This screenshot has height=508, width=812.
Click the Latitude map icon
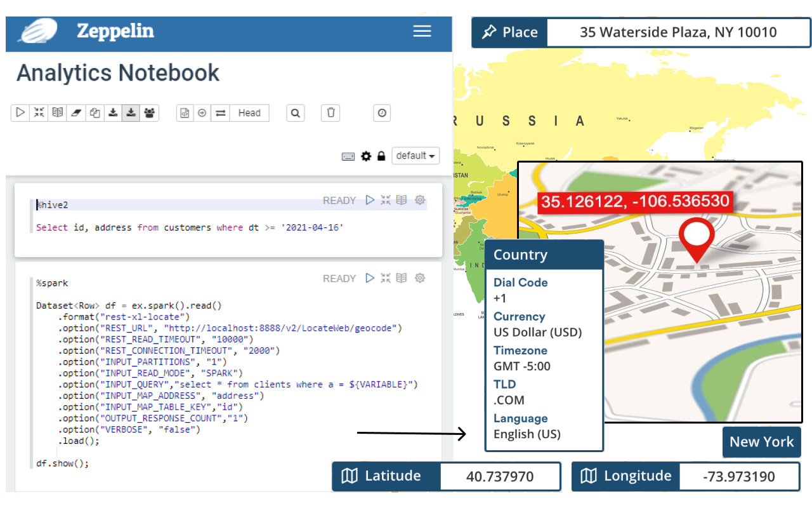point(350,476)
